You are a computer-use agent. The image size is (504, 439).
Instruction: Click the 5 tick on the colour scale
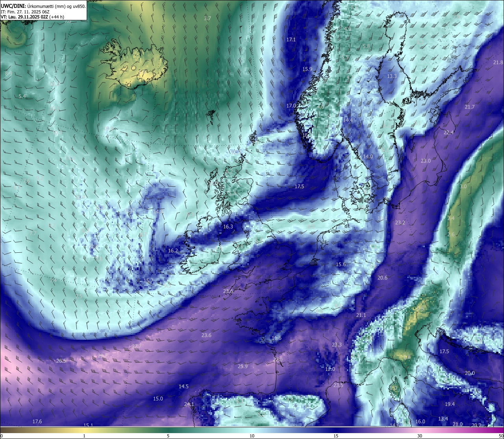[x=168, y=436]
